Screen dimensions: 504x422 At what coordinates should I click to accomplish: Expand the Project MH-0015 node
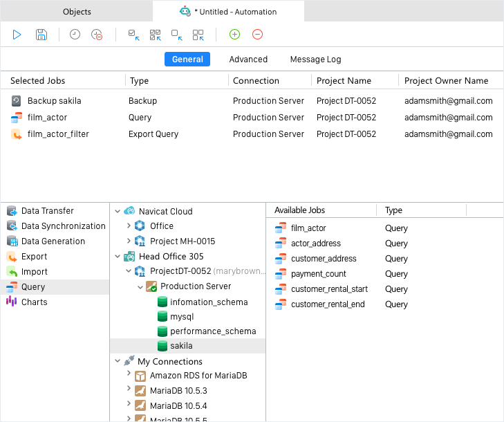click(x=129, y=241)
